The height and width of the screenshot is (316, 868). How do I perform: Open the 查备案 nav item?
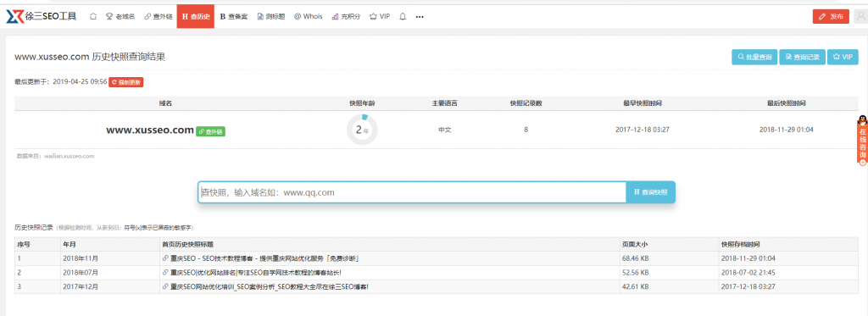233,17
